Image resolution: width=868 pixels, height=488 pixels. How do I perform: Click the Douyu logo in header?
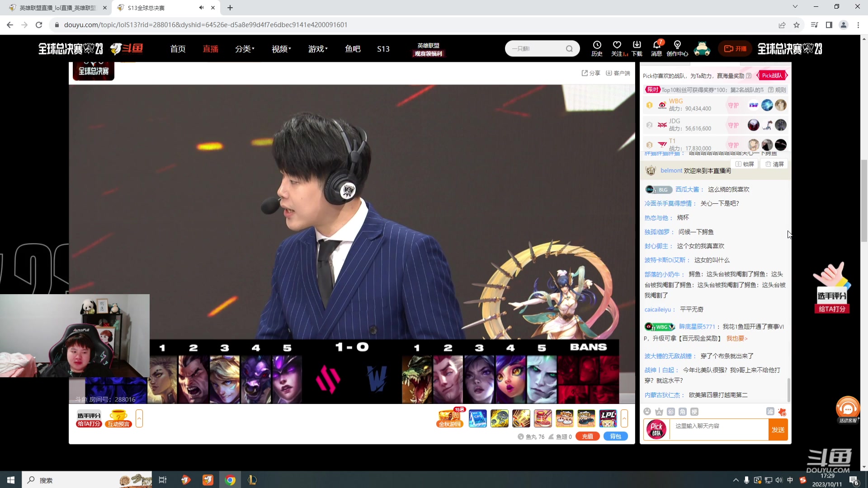pyautogui.click(x=127, y=48)
